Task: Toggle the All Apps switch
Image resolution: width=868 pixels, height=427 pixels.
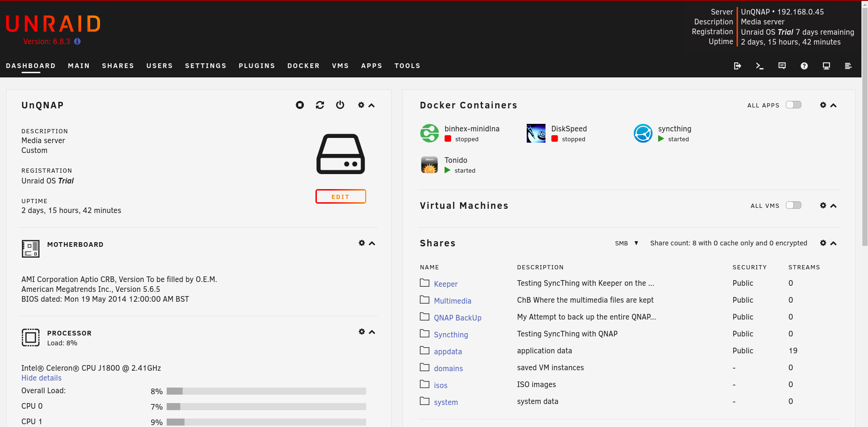Action: [x=794, y=105]
